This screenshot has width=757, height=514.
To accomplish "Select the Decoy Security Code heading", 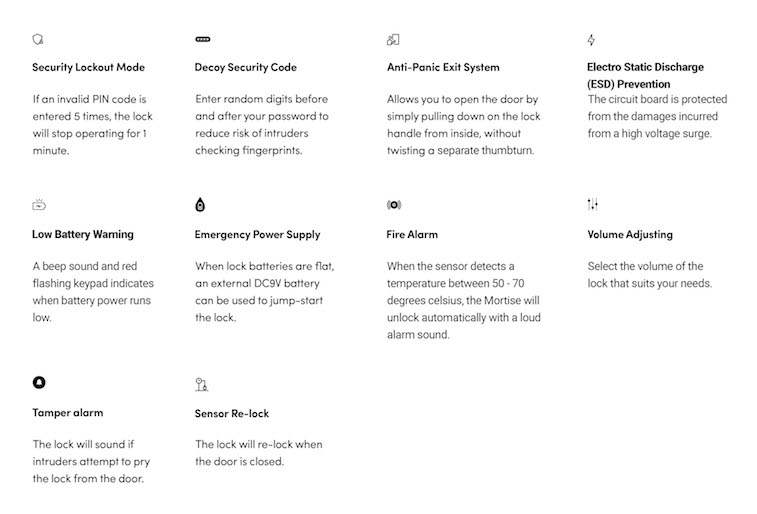I will pos(245,68).
